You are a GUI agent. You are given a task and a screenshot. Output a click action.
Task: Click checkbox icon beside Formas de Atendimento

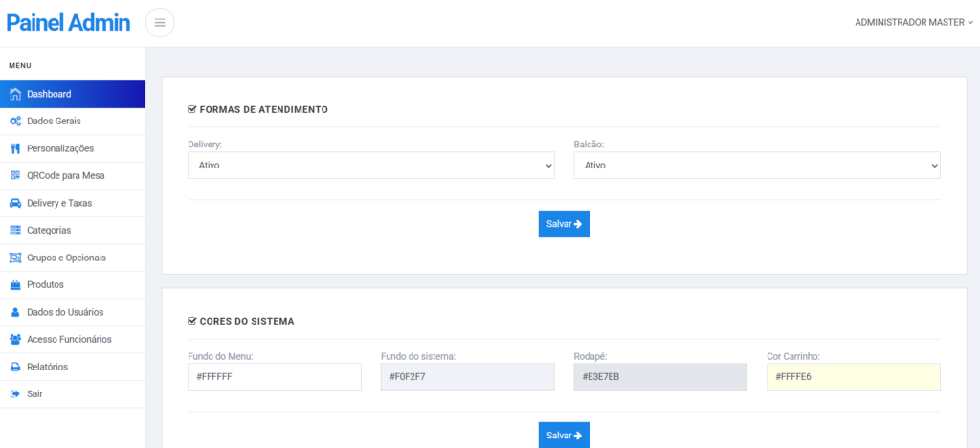pyautogui.click(x=192, y=109)
